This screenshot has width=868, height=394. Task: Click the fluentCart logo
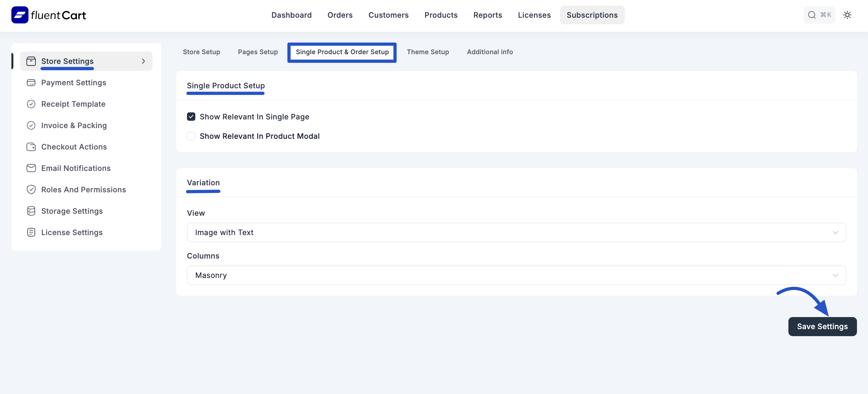pos(48,14)
